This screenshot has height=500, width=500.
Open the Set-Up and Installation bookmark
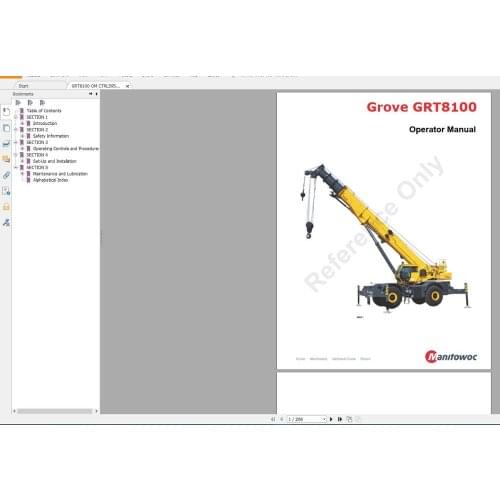[55, 161]
